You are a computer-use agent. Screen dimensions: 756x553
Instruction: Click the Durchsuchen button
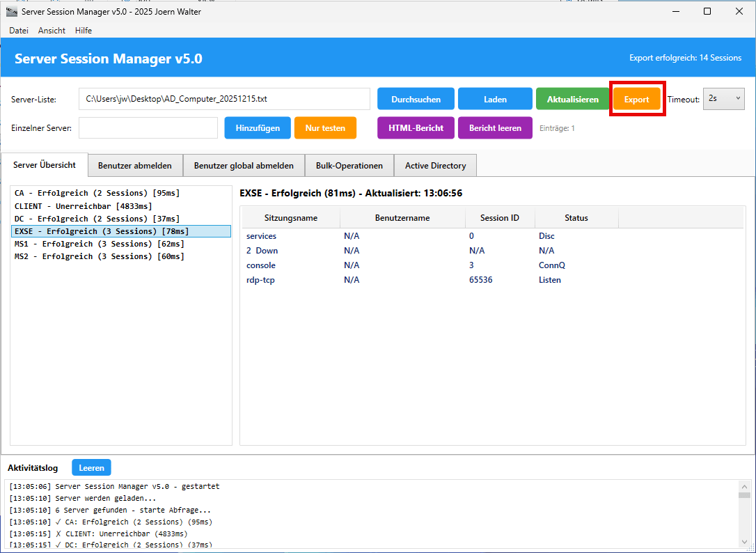[x=416, y=100]
